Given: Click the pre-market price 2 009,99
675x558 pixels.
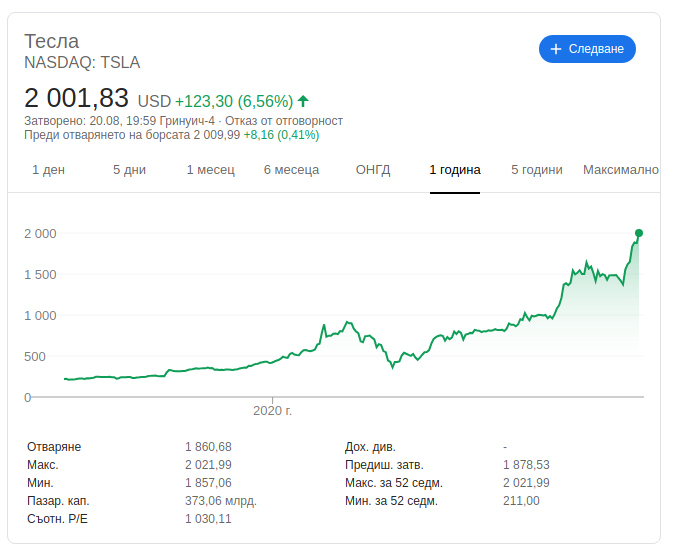Looking at the screenshot, I should point(217,135).
